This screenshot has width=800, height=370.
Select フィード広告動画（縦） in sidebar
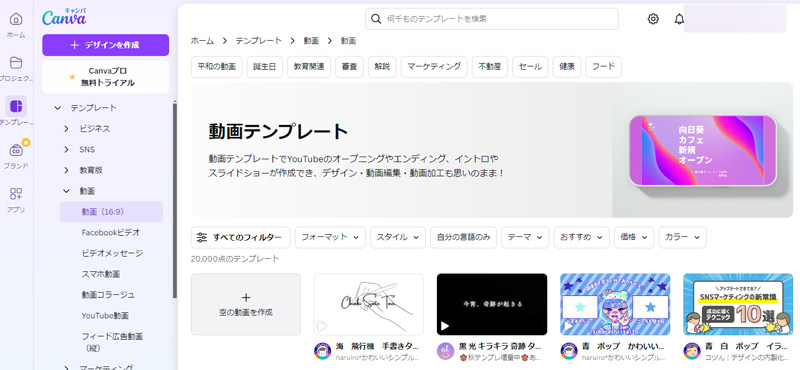pos(112,342)
